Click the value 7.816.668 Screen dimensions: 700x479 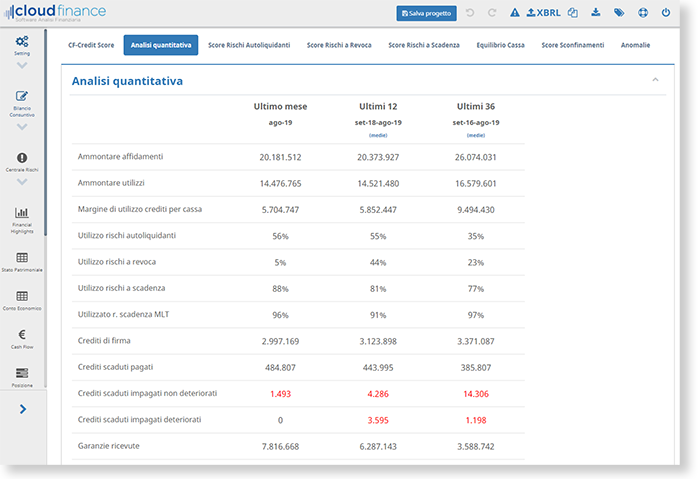coord(280,447)
